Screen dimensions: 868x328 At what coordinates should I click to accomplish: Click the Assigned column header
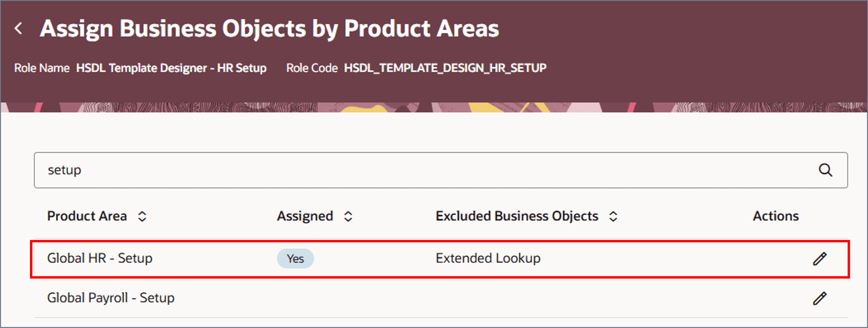(x=305, y=216)
